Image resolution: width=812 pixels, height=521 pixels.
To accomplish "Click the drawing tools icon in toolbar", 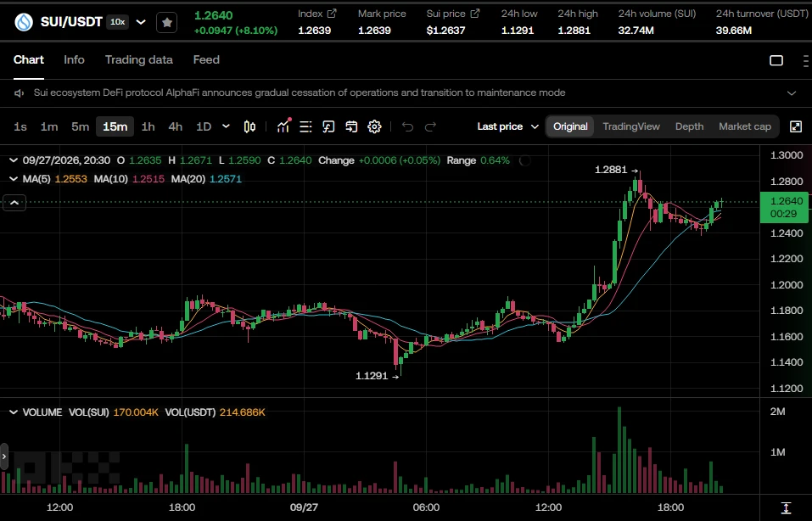I will tap(328, 126).
